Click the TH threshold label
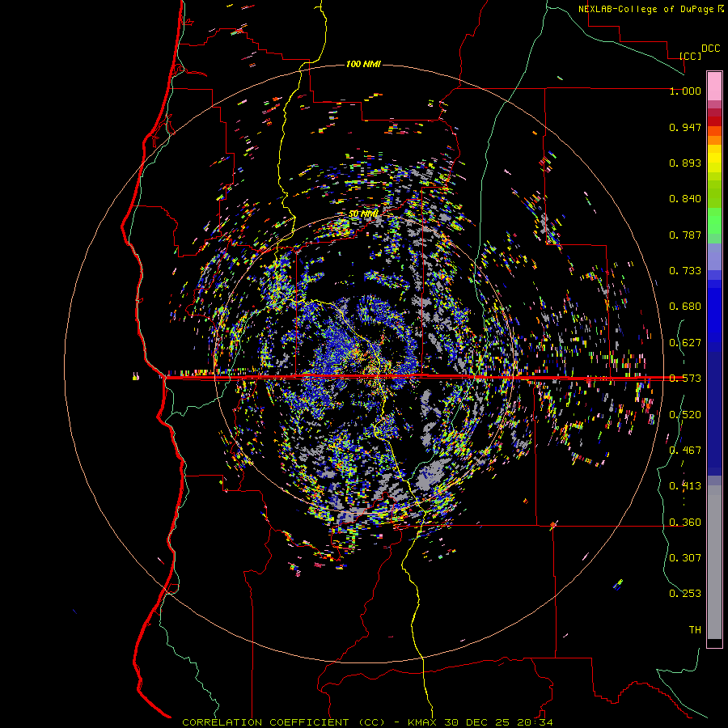Viewport: 728px width, 728px height. [x=695, y=630]
